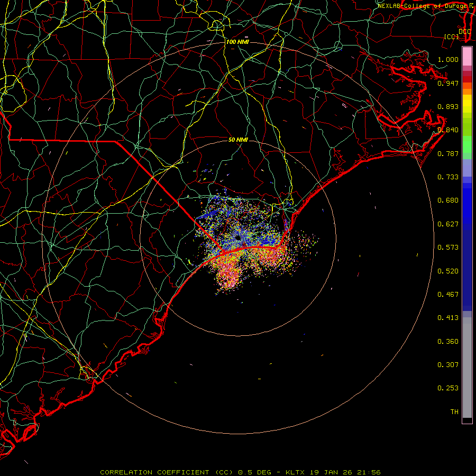Select the 0.307 scale value

[448, 365]
